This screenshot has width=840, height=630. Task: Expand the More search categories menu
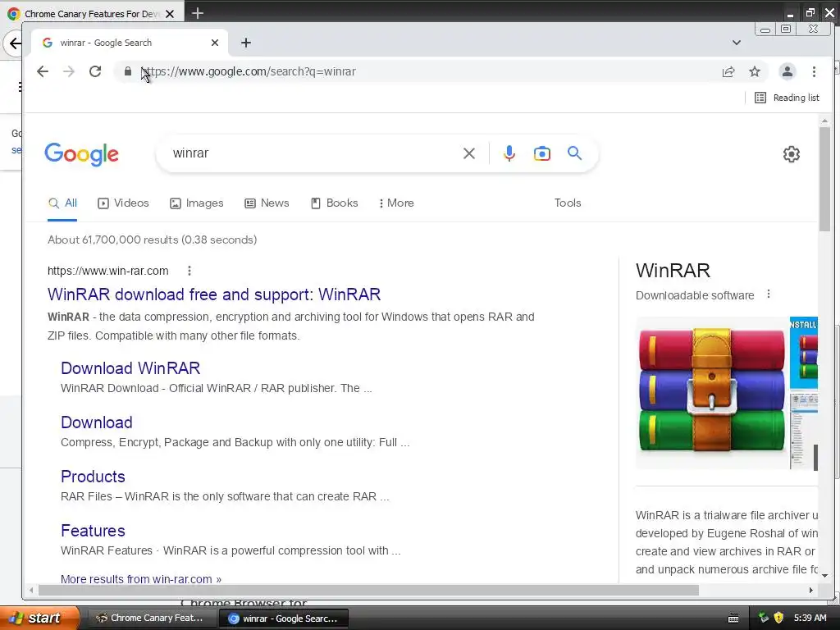(x=396, y=203)
